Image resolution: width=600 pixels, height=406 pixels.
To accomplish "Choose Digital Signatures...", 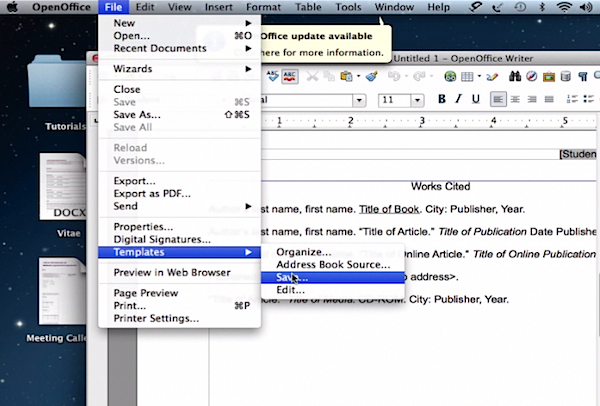I will tap(180, 239).
